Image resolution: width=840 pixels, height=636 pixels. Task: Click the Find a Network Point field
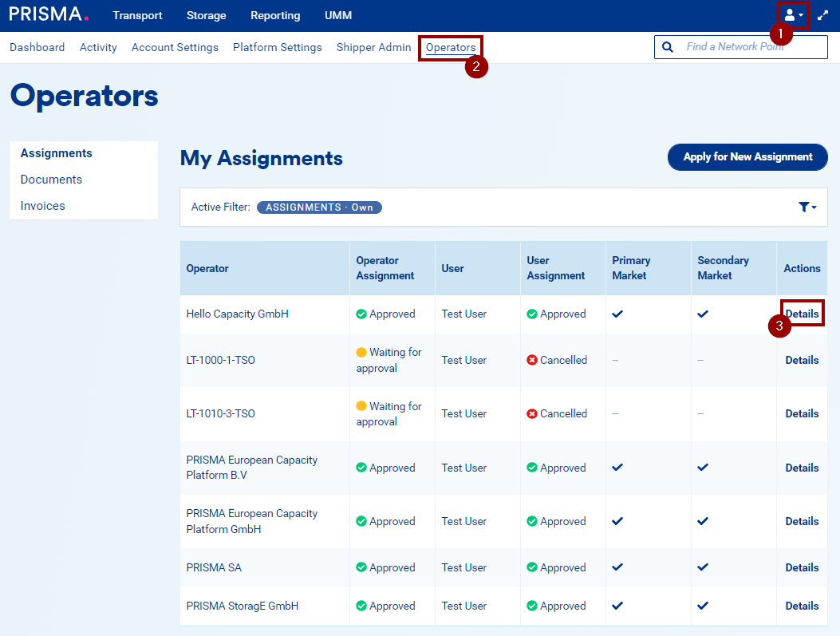pyautogui.click(x=750, y=47)
